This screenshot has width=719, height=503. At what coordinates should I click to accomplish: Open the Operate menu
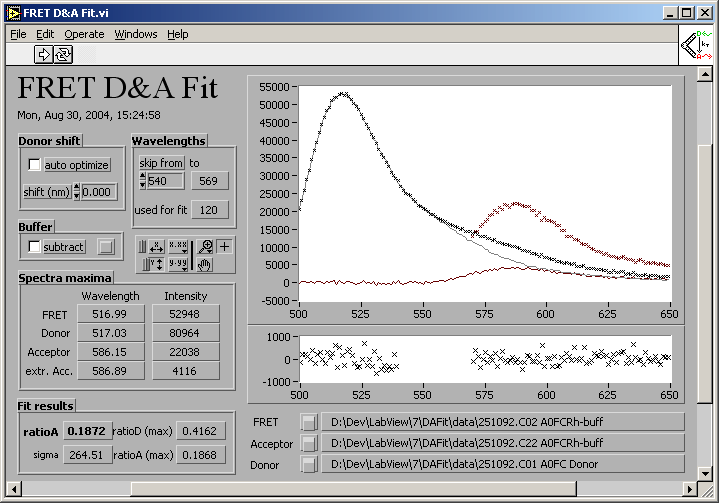84,34
